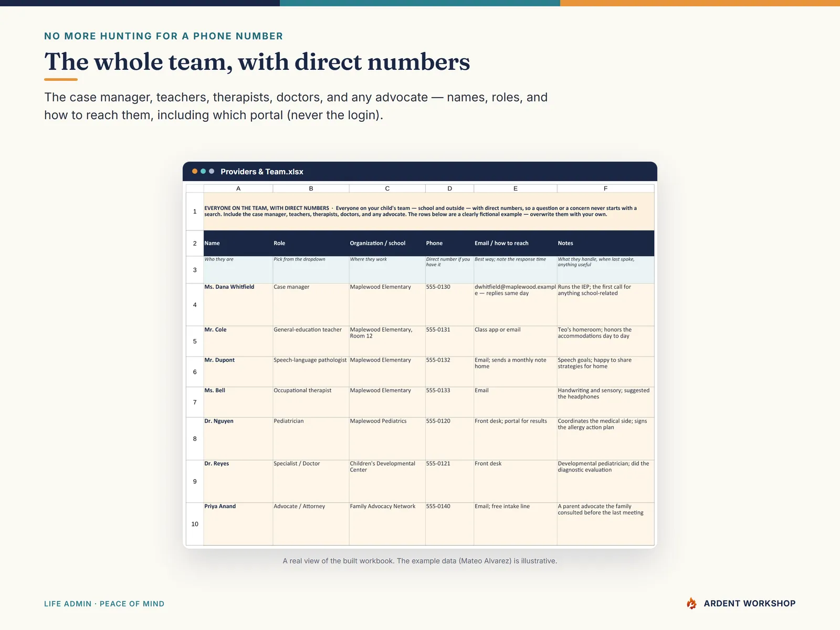Select the 'Dr. Nguyen' name cell
Screen dimensions: 840x630
(238, 439)
